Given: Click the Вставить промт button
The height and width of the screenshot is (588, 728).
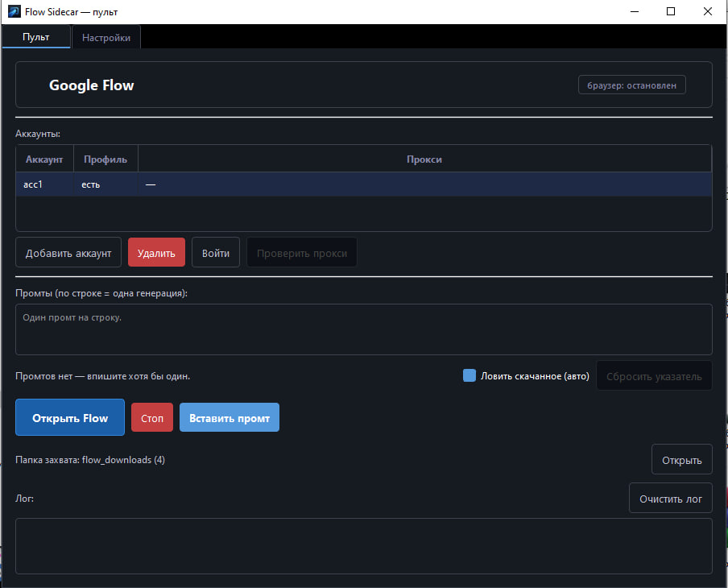Looking at the screenshot, I should [230, 417].
